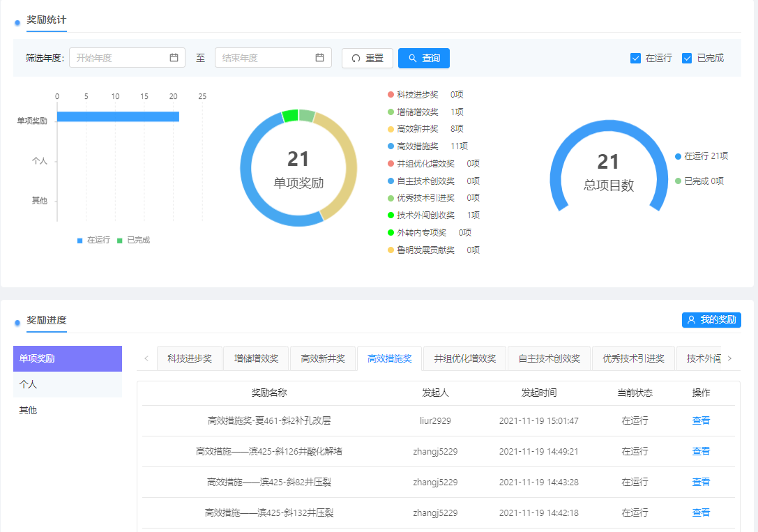Click the 重置 reset button
This screenshot has height=532, width=758.
point(367,59)
